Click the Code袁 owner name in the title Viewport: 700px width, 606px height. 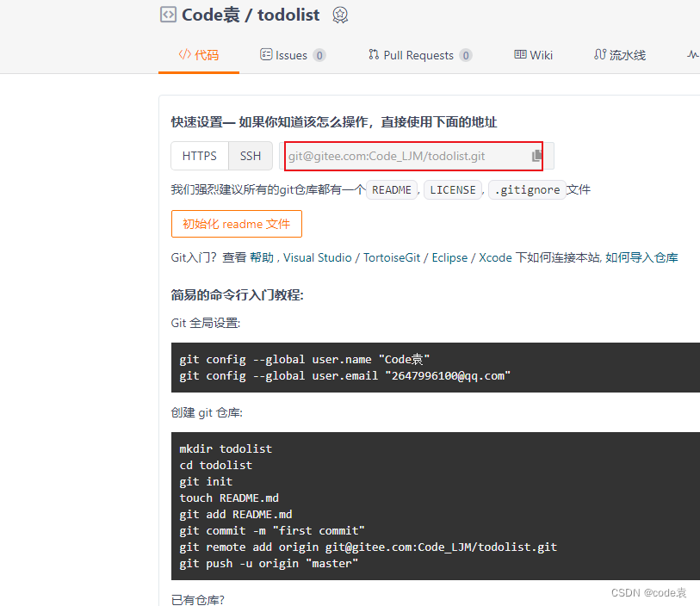click(211, 15)
